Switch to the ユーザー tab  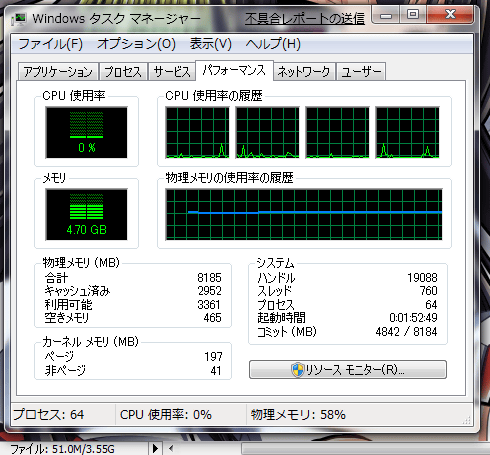[x=361, y=72]
